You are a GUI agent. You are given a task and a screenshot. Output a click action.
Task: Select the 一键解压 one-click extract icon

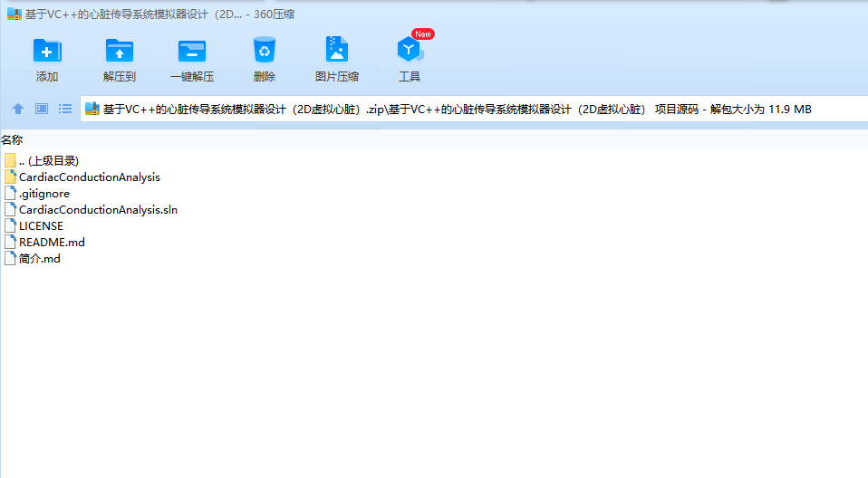coord(192,51)
